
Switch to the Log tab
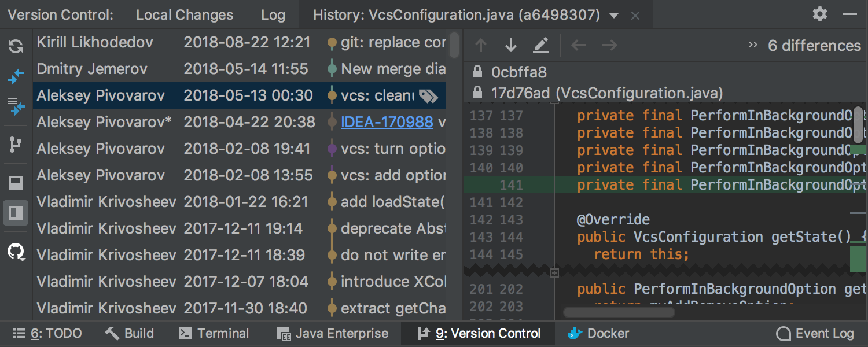(273, 15)
